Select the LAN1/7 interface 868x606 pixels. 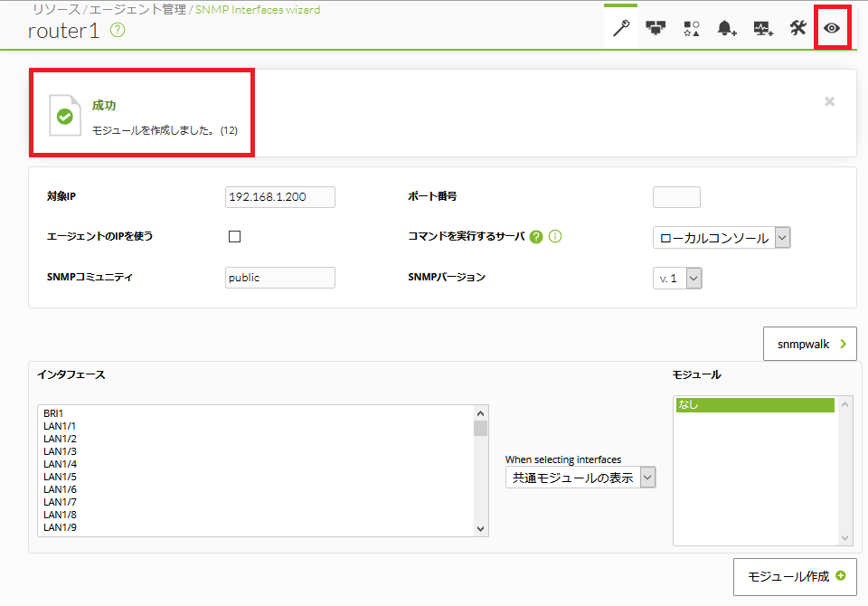click(x=60, y=502)
